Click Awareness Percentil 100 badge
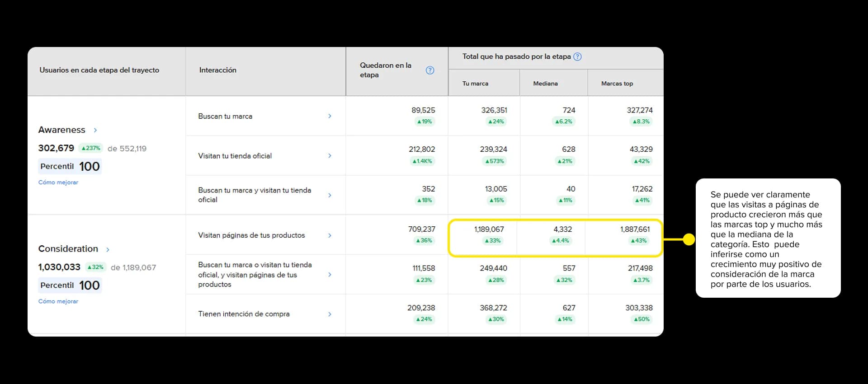Screen dimensions: 868x384 70,166
